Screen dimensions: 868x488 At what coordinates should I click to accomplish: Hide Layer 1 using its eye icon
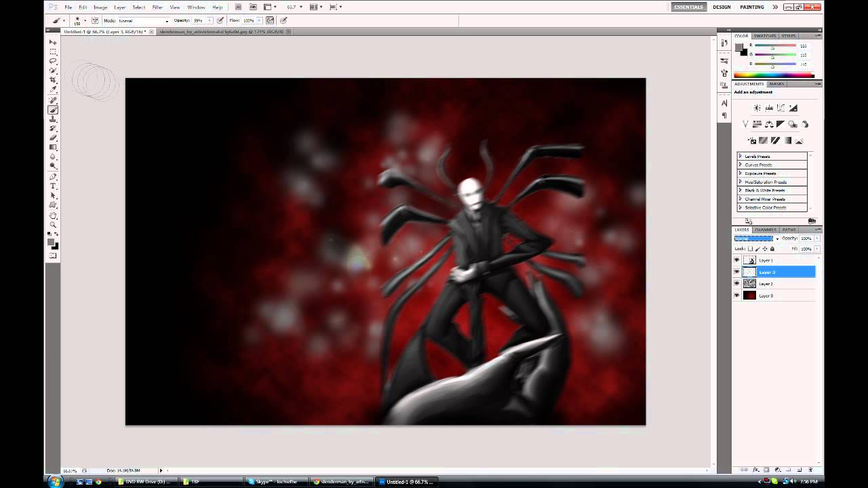click(737, 260)
